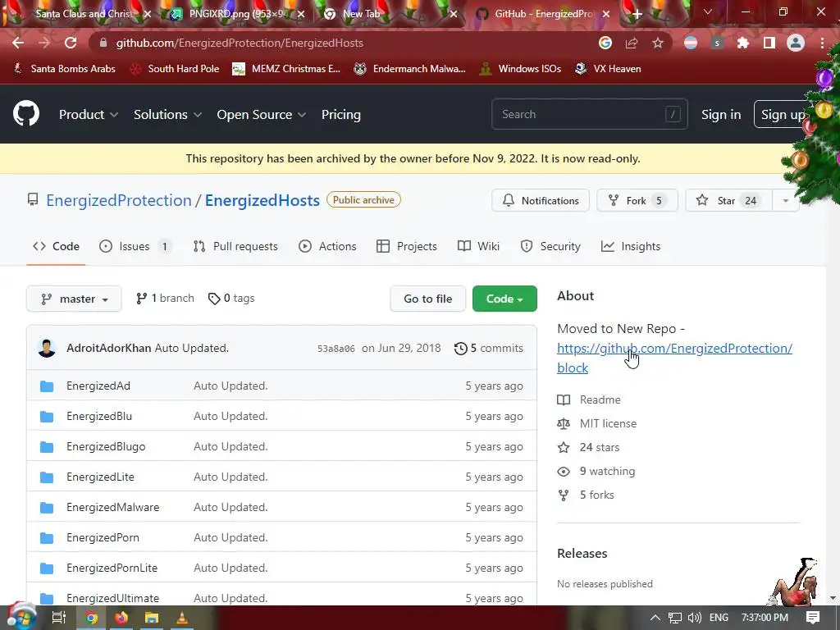Expand the Product navigation menu

89,115
